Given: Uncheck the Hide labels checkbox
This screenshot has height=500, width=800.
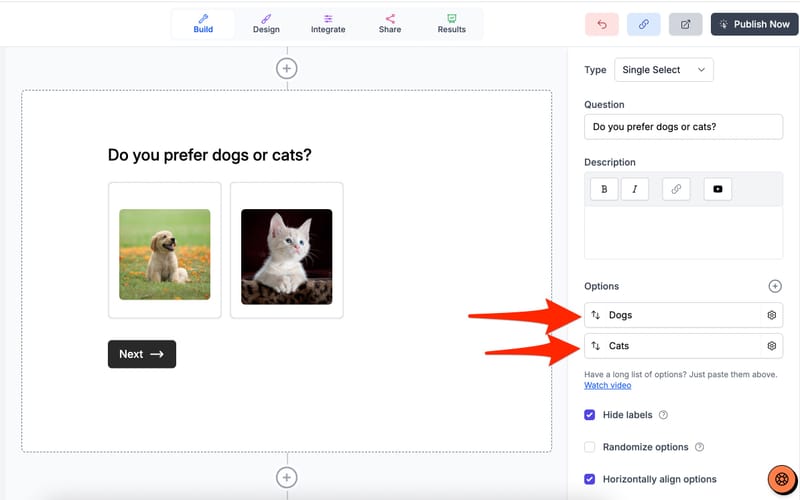Looking at the screenshot, I should (589, 415).
